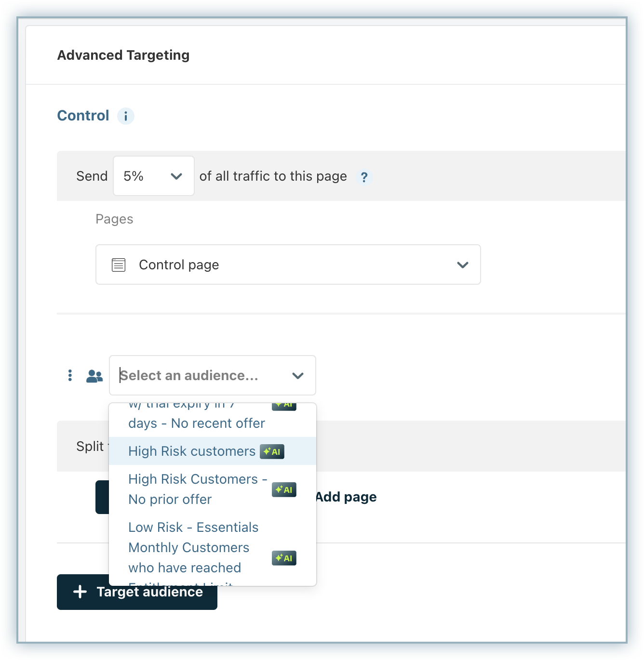Click the Add page link
The image size is (644, 660).
(346, 497)
